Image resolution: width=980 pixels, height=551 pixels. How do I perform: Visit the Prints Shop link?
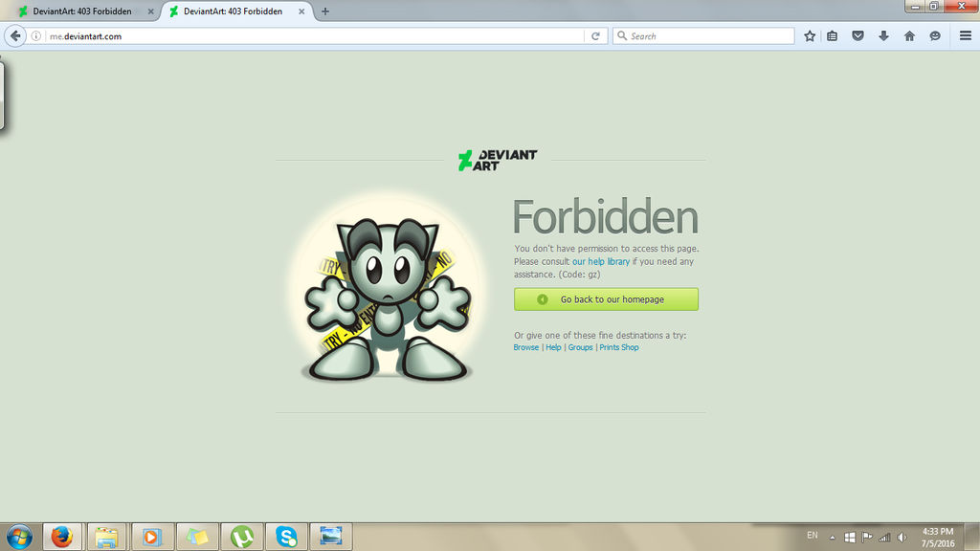618,347
